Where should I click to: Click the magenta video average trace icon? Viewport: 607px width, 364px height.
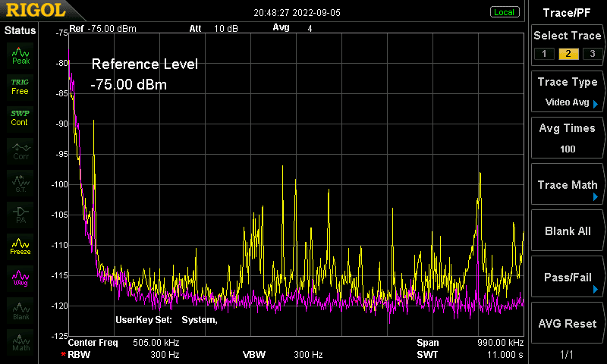tap(20, 278)
